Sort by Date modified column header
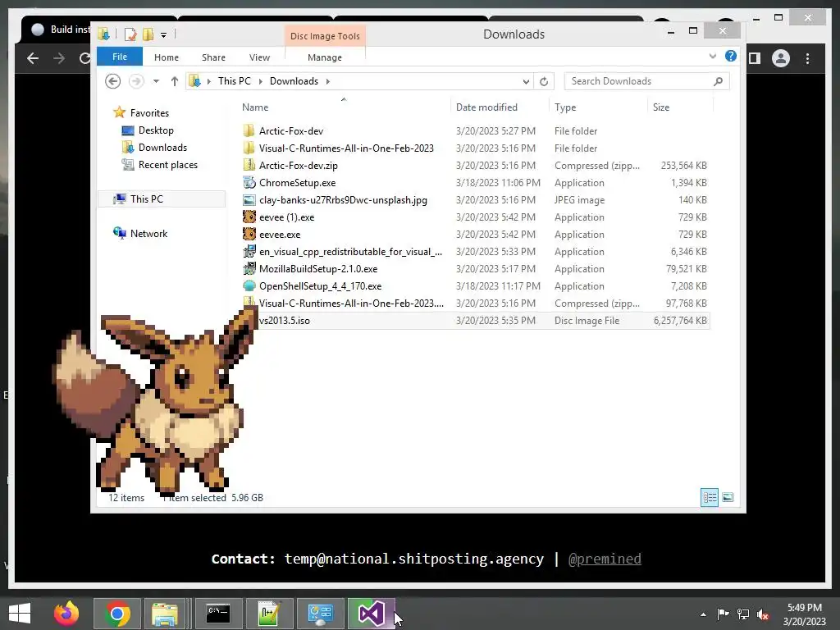The height and width of the screenshot is (630, 840). pos(486,107)
